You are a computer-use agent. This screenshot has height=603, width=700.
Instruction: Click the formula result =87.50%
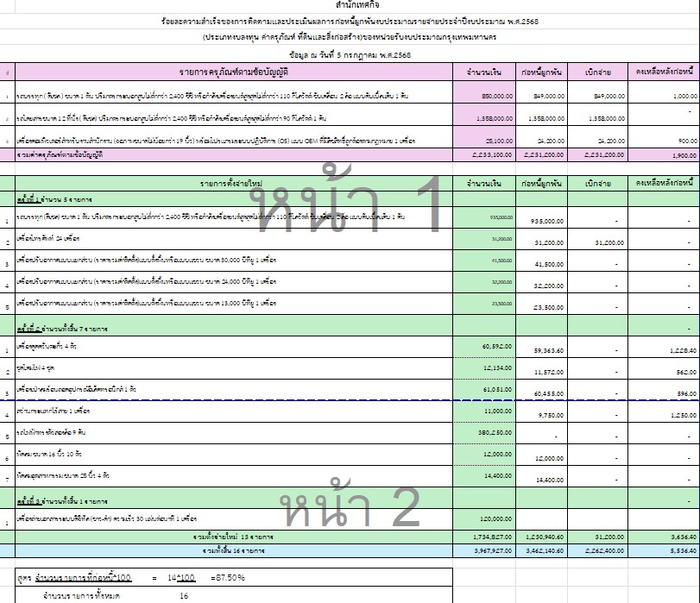228,578
